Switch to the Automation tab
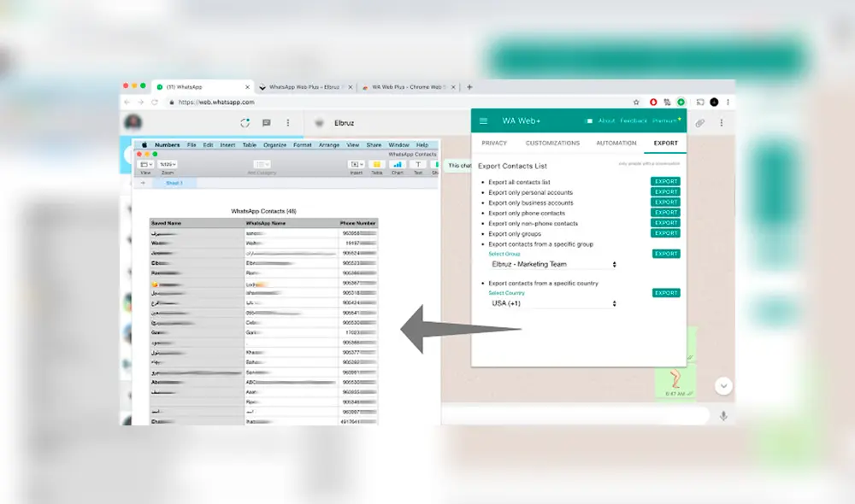This screenshot has height=504, width=855. click(x=616, y=144)
